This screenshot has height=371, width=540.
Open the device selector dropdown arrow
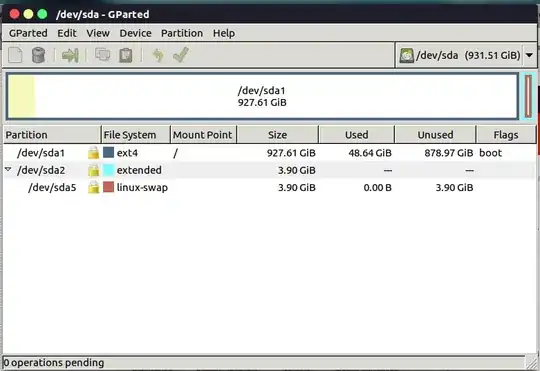[x=529, y=55]
